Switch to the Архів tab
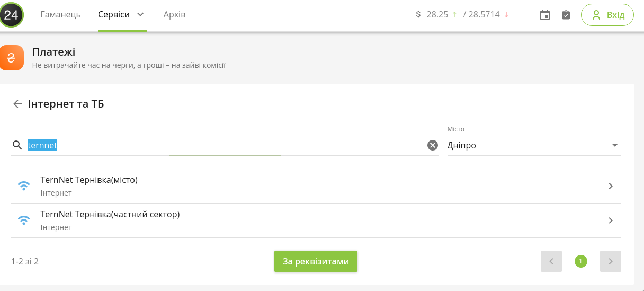 click(175, 14)
